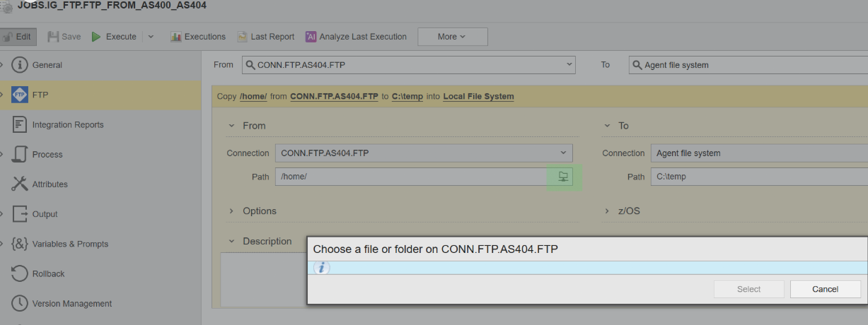Open the Rollback icon
This screenshot has width=868, height=325.
[x=20, y=273]
